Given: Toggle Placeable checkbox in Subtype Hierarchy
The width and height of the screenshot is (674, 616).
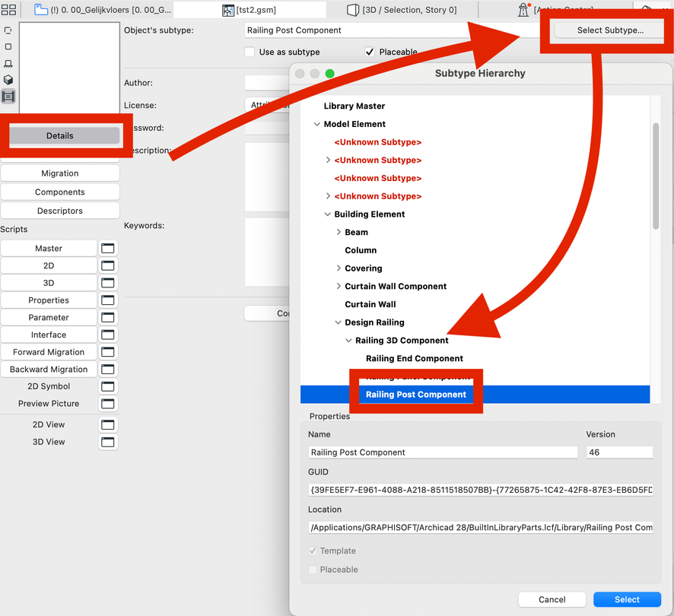Looking at the screenshot, I should (x=313, y=570).
